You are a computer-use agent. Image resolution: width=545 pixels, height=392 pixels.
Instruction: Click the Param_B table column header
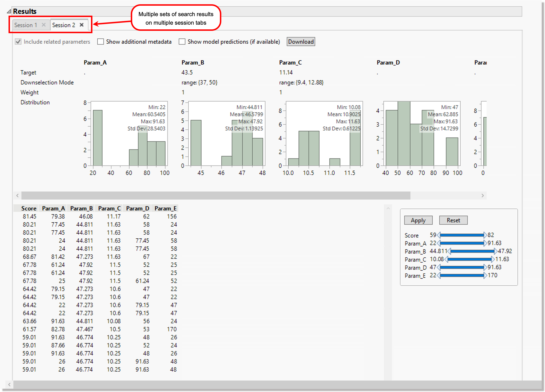[82, 208]
